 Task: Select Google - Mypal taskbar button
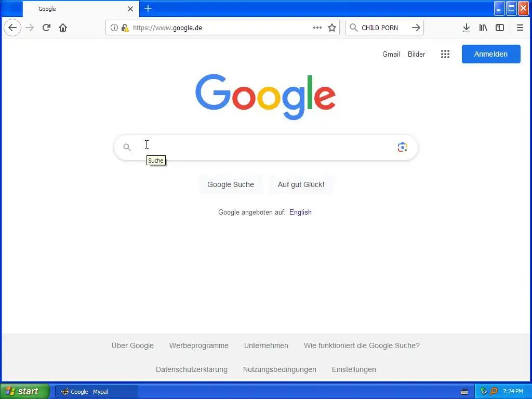click(97, 392)
